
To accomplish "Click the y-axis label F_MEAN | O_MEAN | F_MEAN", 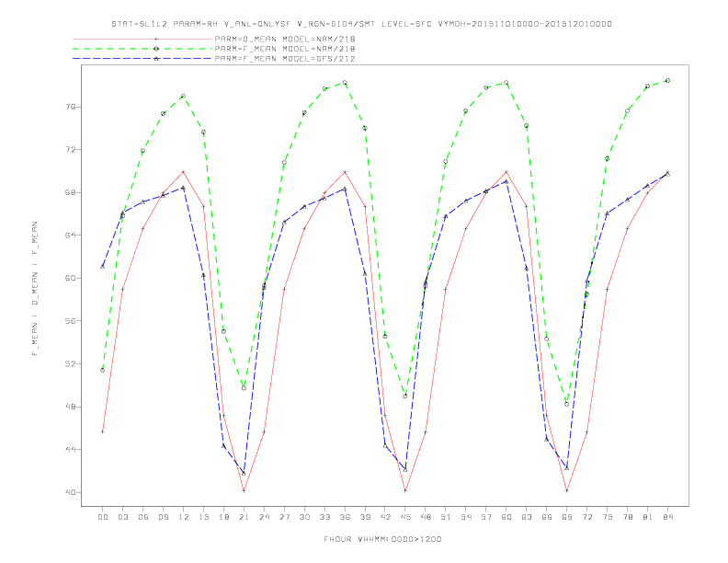I will [35, 289].
